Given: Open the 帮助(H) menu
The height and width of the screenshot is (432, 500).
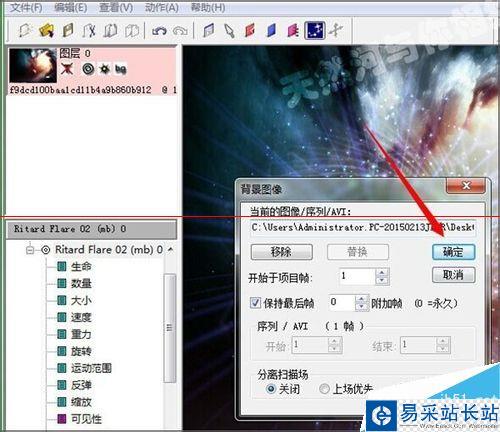Looking at the screenshot, I should (208, 7).
